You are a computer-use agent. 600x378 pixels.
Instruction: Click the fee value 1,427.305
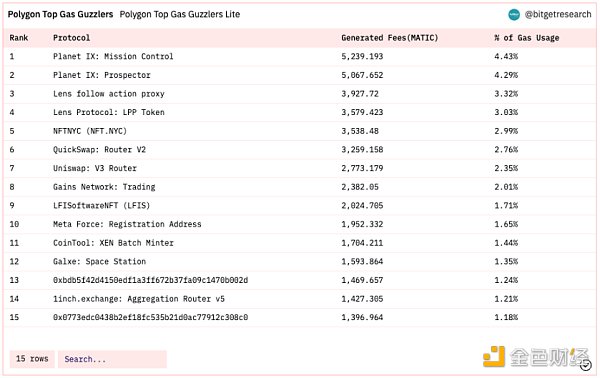pyautogui.click(x=362, y=299)
